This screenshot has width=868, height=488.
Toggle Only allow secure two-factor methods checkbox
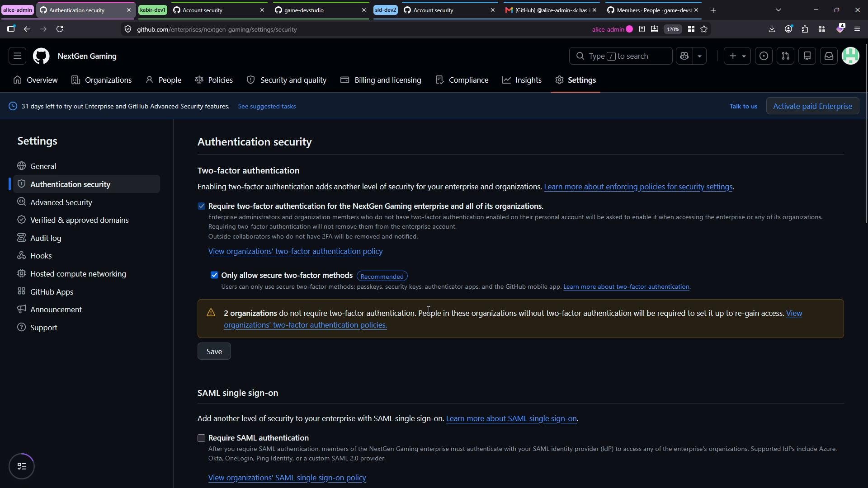pyautogui.click(x=214, y=275)
